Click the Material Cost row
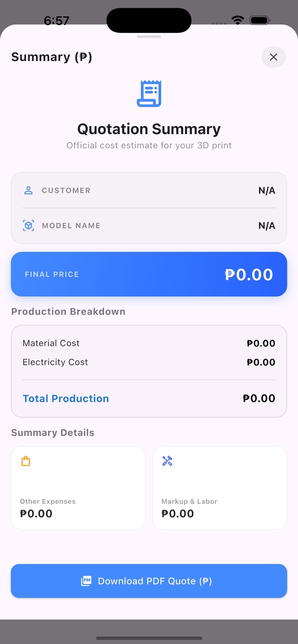This screenshot has width=298, height=644. tap(149, 343)
